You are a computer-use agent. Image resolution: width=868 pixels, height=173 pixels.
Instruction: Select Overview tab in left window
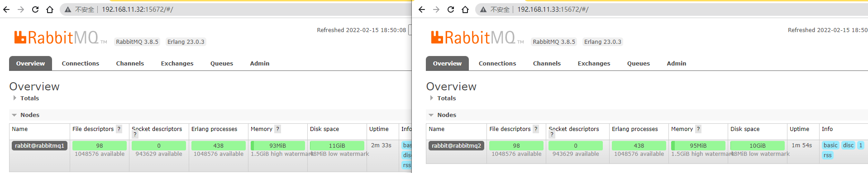[30, 63]
